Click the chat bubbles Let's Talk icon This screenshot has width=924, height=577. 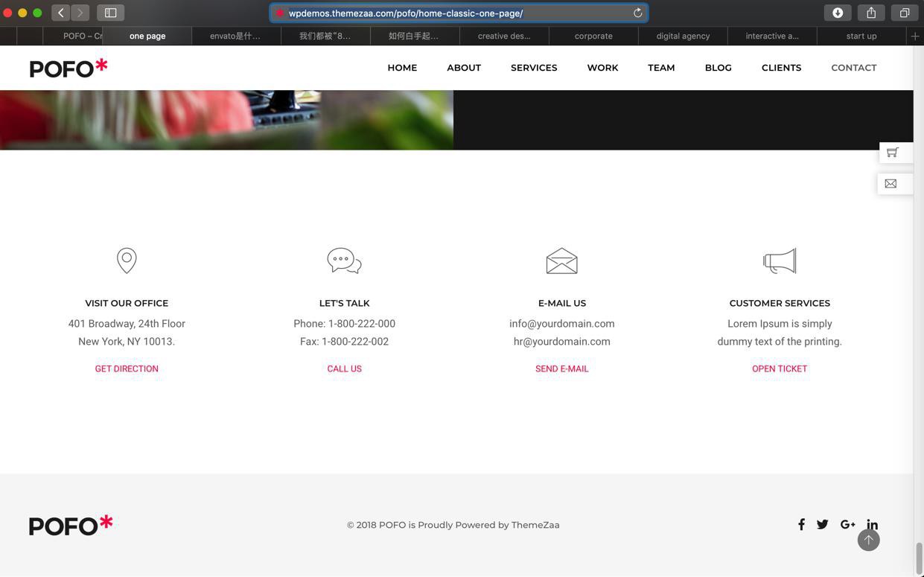[x=345, y=261]
